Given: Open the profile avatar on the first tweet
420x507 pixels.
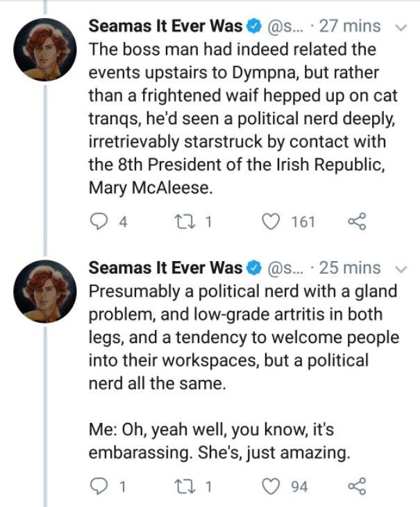Looking at the screenshot, I should pyautogui.click(x=46, y=49).
